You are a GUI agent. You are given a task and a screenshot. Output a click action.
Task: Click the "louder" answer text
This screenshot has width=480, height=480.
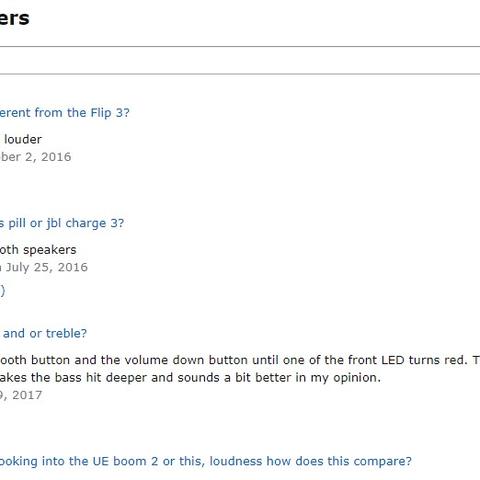[x=22, y=139]
